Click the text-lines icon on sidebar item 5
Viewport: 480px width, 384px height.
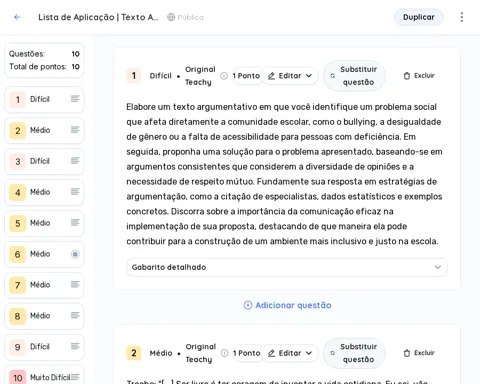click(x=75, y=222)
